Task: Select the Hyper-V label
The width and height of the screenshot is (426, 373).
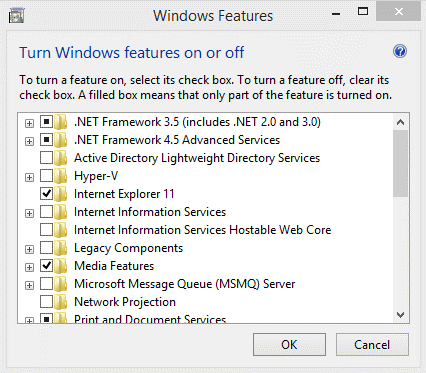Action: click(96, 176)
